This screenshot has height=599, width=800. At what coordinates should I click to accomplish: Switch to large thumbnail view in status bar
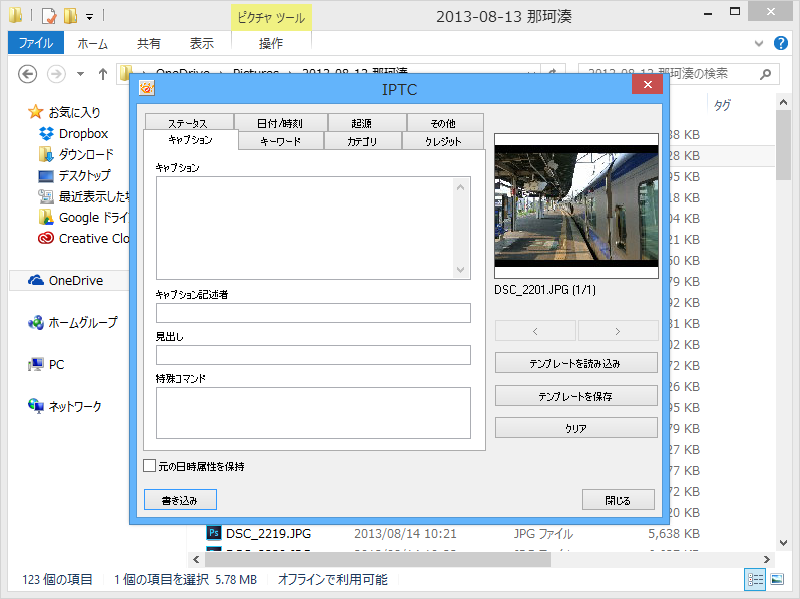777,579
